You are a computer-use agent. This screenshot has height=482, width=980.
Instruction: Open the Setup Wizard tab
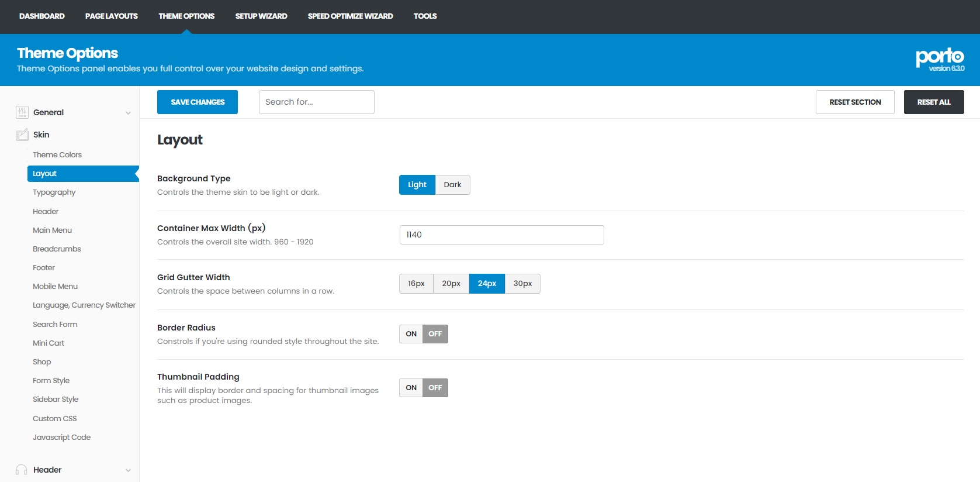[x=261, y=16]
